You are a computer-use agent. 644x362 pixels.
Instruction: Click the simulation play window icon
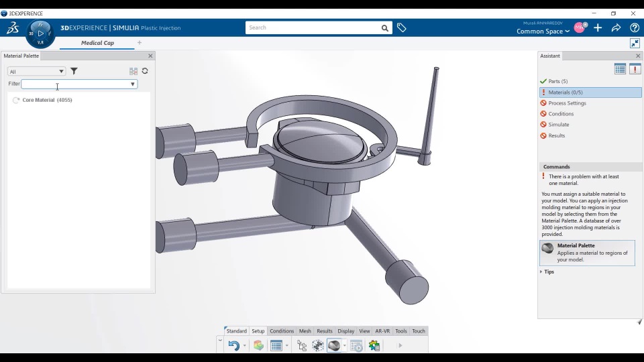(356, 346)
